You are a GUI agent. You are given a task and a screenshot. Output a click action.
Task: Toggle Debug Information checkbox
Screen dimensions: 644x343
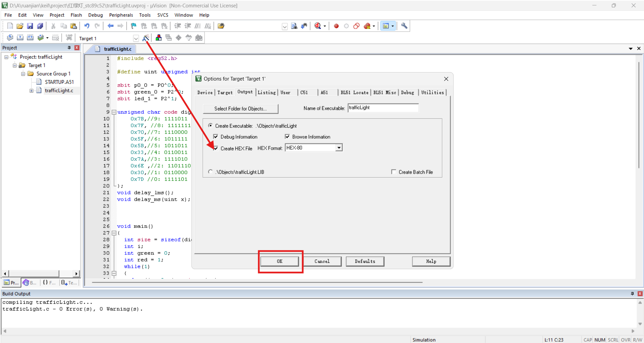coord(216,136)
